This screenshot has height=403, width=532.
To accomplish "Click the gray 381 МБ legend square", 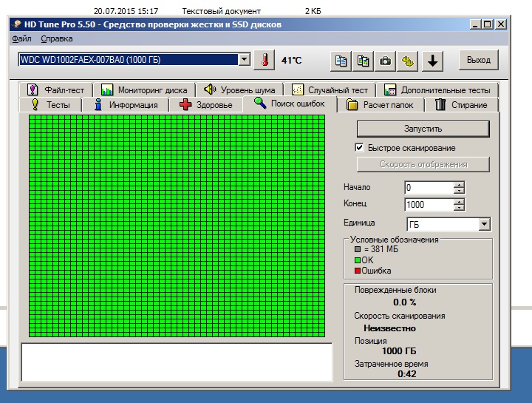I will (x=358, y=249).
